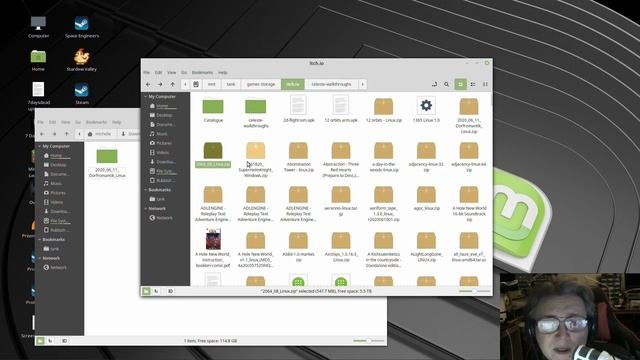Select ALightLongGone_LINUX.zip archive
Viewport: 640px width, 360px height.
(426, 247)
